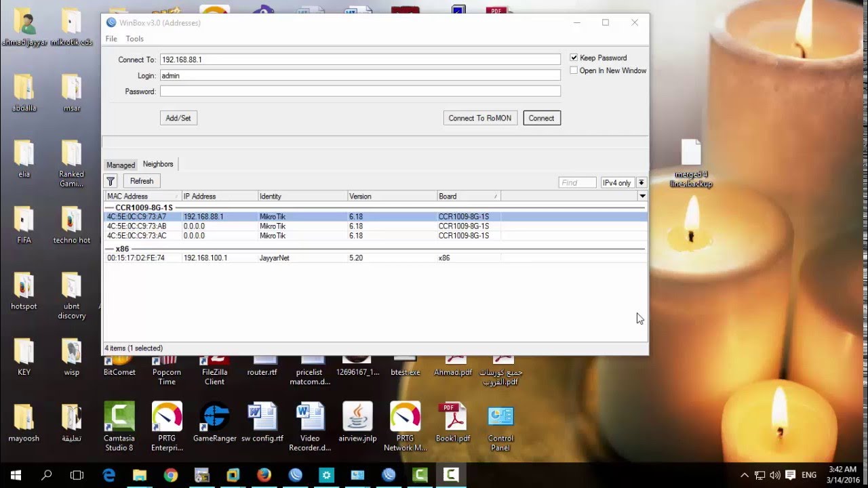Open the column chooser dropdown arrow
The height and width of the screenshot is (488, 868).
tap(642, 196)
